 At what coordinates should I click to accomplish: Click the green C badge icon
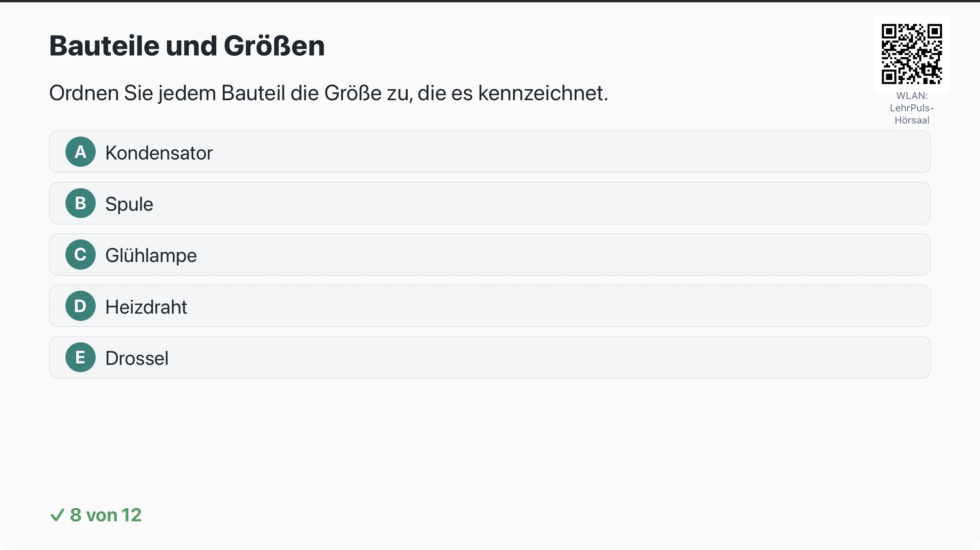pyautogui.click(x=80, y=255)
